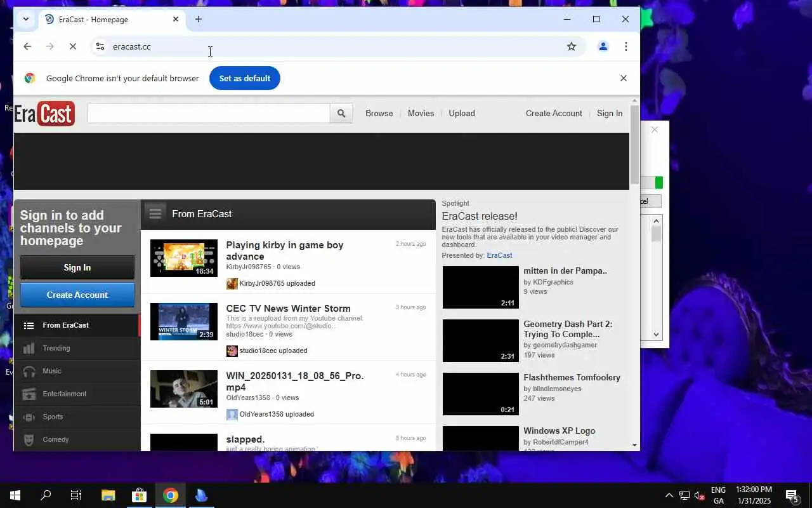Click the blue Create Account button
Screen dimensions: 812x508
[x=77, y=295]
